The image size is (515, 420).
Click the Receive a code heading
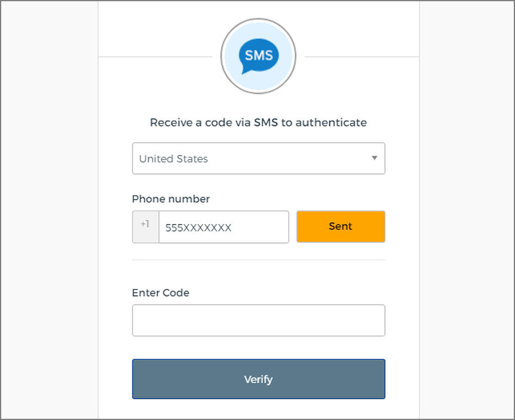tap(258, 122)
